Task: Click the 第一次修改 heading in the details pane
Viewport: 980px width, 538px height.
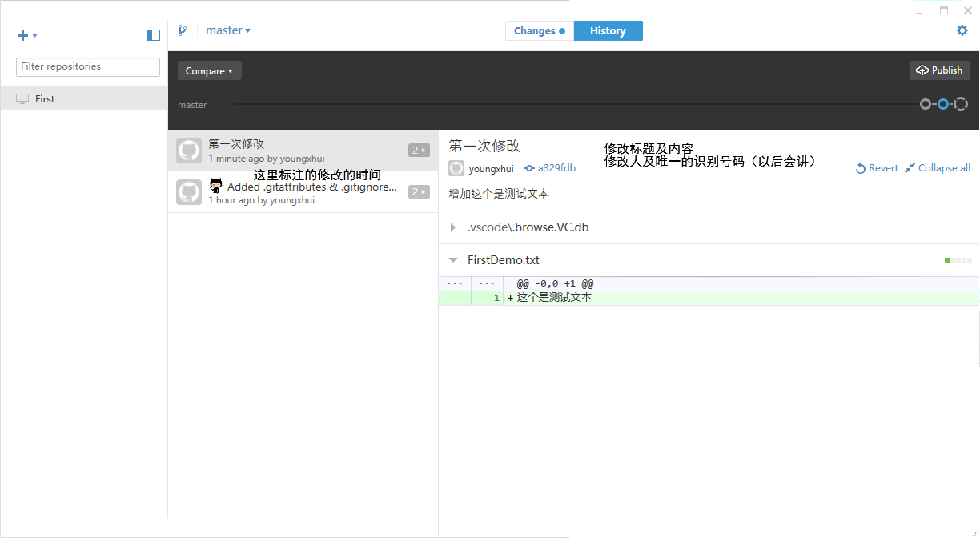Action: click(x=484, y=146)
